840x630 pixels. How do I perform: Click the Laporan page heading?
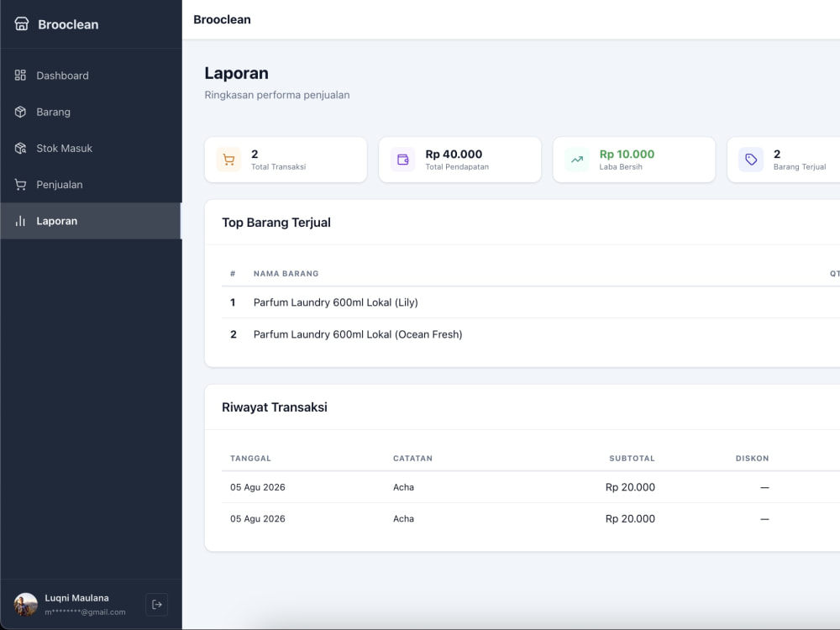(x=236, y=73)
